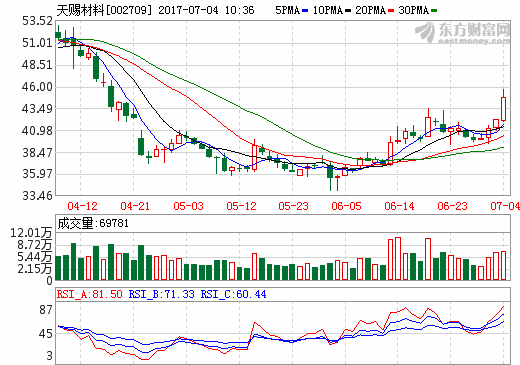This screenshot has height=365, width=520.
Task: Click the 30PMA legend label
Action: (x=414, y=10)
